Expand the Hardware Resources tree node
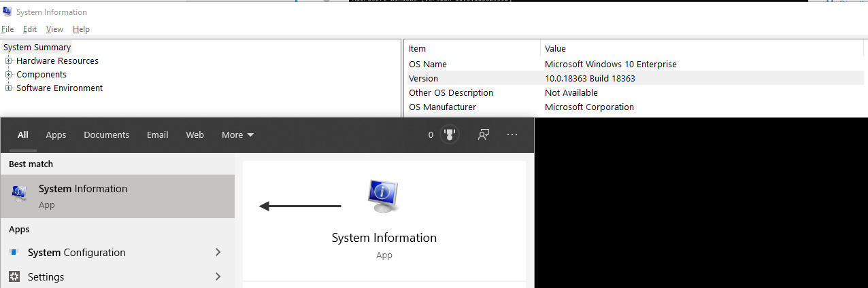This screenshot has width=868, height=288. [x=9, y=61]
